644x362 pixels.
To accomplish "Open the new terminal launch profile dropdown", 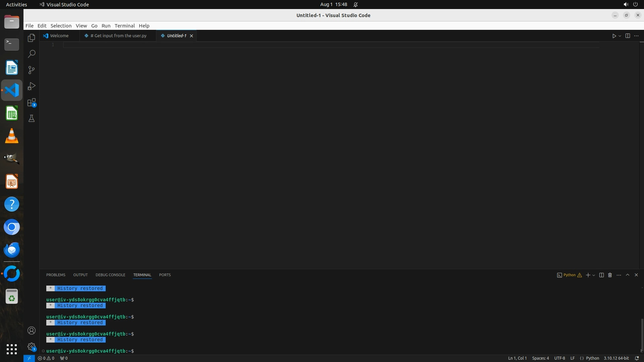I will pos(594,275).
